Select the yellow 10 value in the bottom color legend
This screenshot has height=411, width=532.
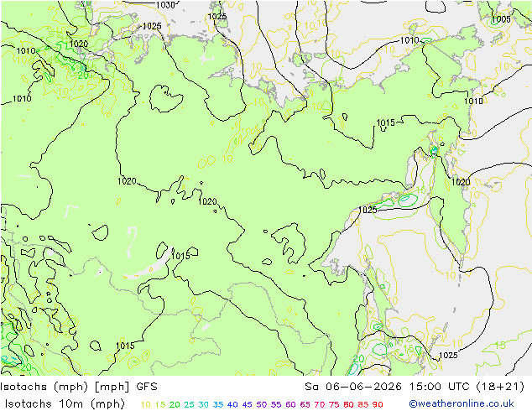(x=145, y=404)
